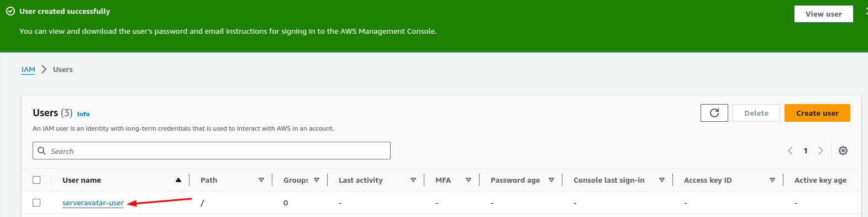The image size is (868, 217).
Task: Click the green success checkmark icon
Action: 10,11
